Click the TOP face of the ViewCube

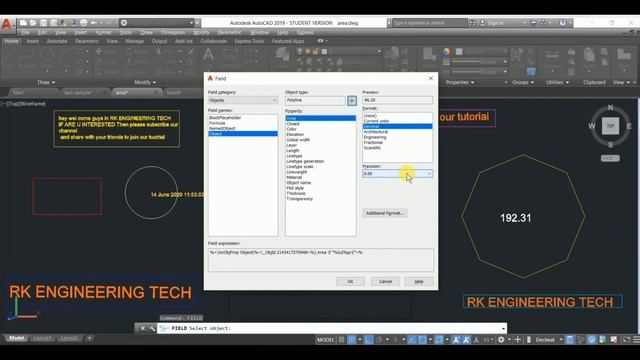click(610, 126)
